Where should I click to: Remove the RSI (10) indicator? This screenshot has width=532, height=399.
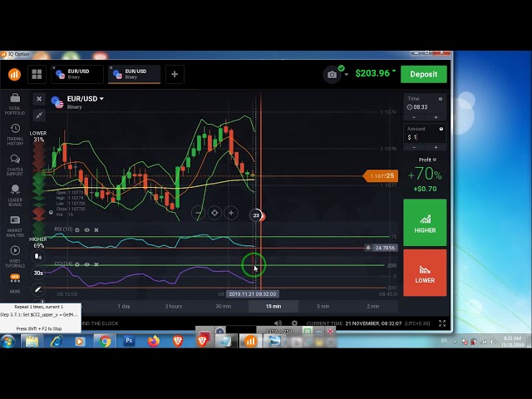(x=96, y=230)
